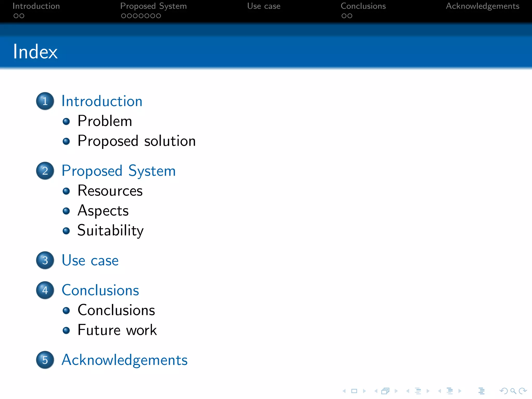This screenshot has height=399, width=532.
Task: Click the go-forward curved arrow icon
Action: coord(523,391)
